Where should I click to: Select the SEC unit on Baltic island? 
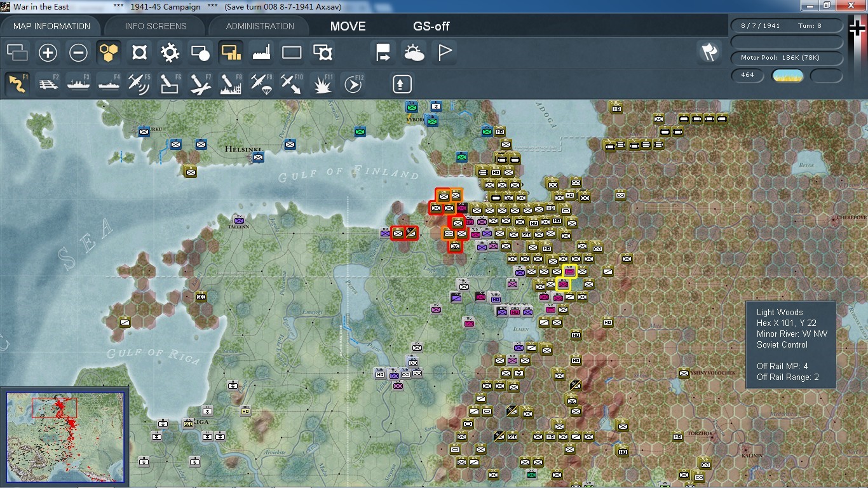201,297
